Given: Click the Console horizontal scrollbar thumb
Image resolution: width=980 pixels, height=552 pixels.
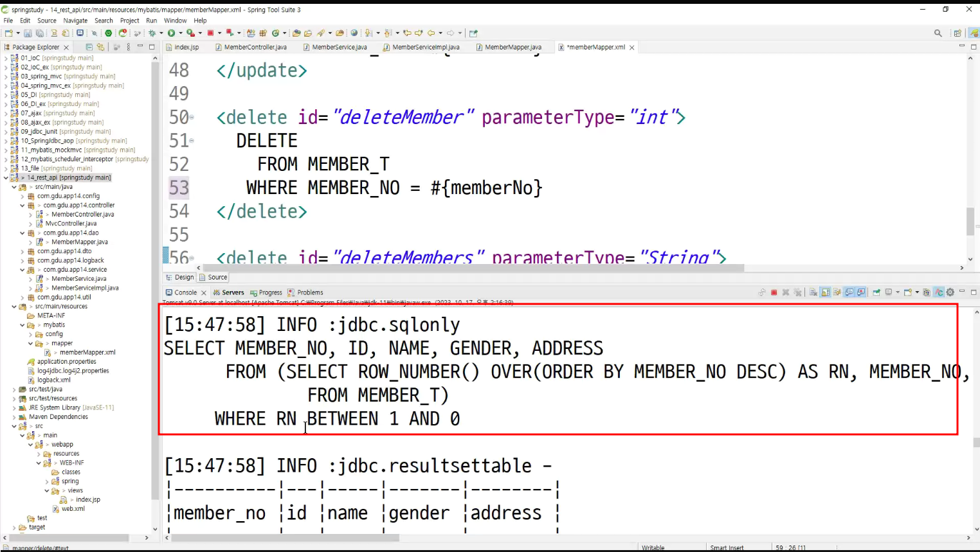Looking at the screenshot, I should point(286,538).
